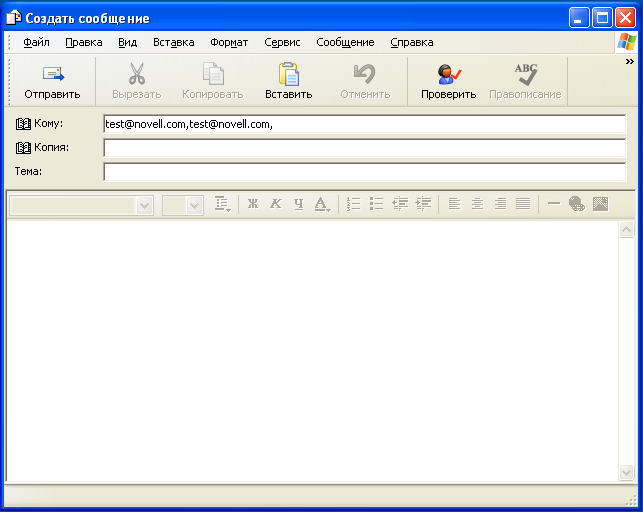
Task: Open address book beside Кому
Action: (23, 123)
